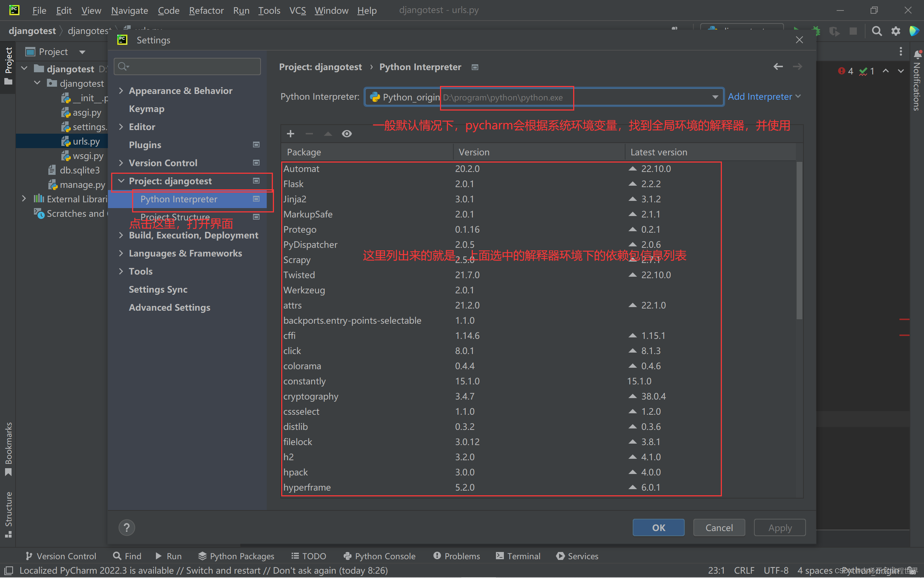The image size is (924, 578).
Task: Open the Services tool window
Action: click(x=577, y=556)
